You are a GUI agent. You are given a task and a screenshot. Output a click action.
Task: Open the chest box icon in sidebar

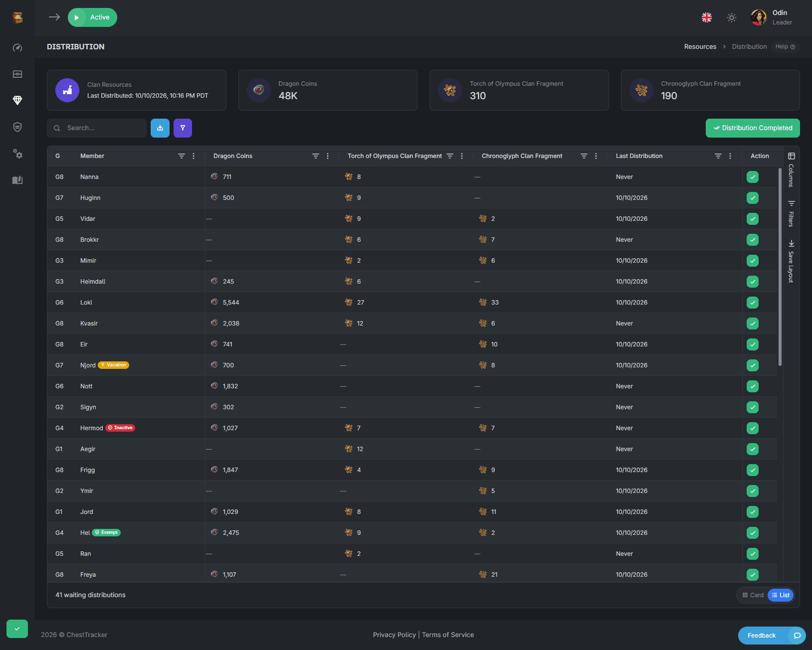click(x=17, y=74)
